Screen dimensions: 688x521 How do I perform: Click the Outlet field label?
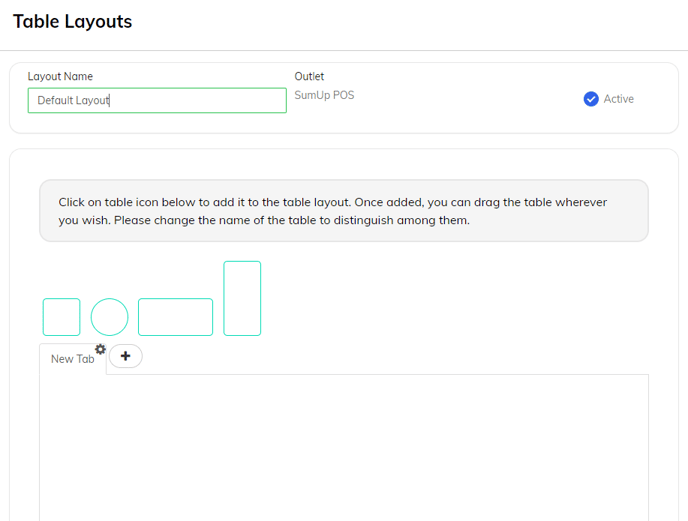pos(309,76)
